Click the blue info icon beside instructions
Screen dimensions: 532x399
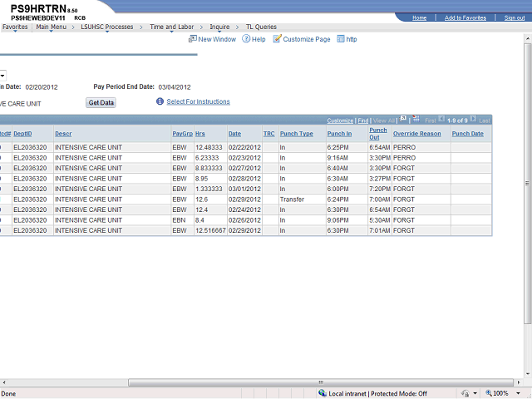pos(160,101)
